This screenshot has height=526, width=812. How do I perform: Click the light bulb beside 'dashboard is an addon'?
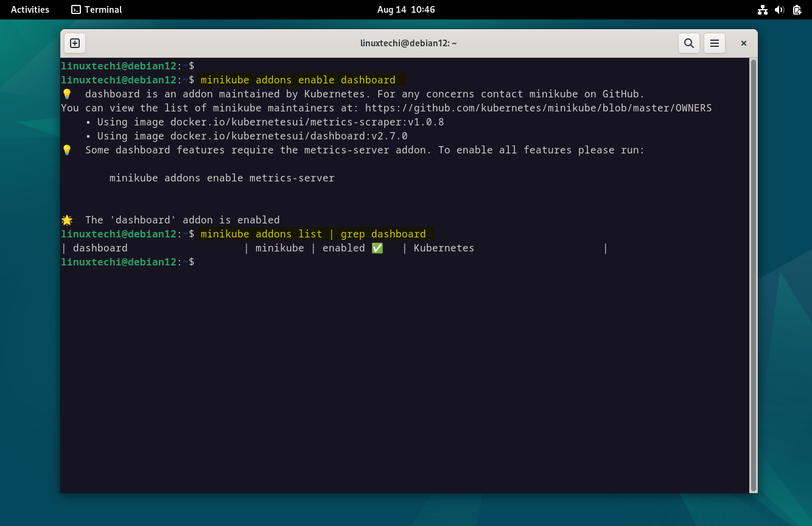(67, 94)
